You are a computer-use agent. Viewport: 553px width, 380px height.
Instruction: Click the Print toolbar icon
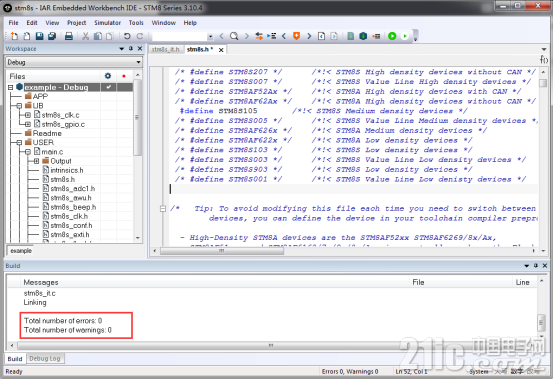tap(69, 36)
